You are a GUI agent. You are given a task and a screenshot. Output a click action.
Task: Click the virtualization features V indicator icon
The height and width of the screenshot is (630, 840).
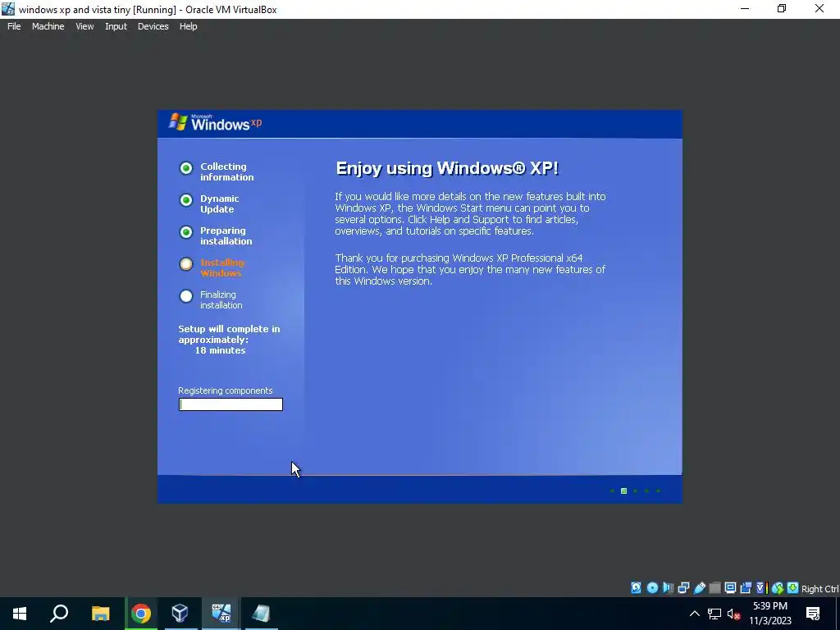[x=761, y=587]
